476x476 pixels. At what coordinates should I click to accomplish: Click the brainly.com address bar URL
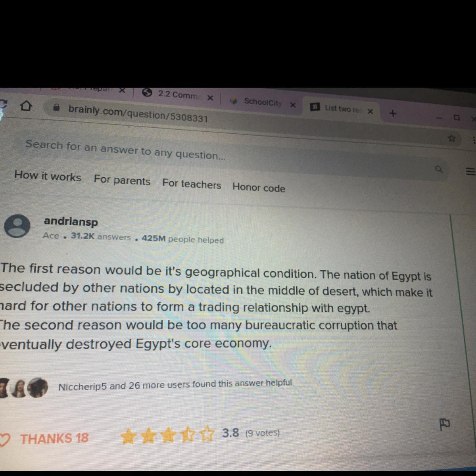138,113
